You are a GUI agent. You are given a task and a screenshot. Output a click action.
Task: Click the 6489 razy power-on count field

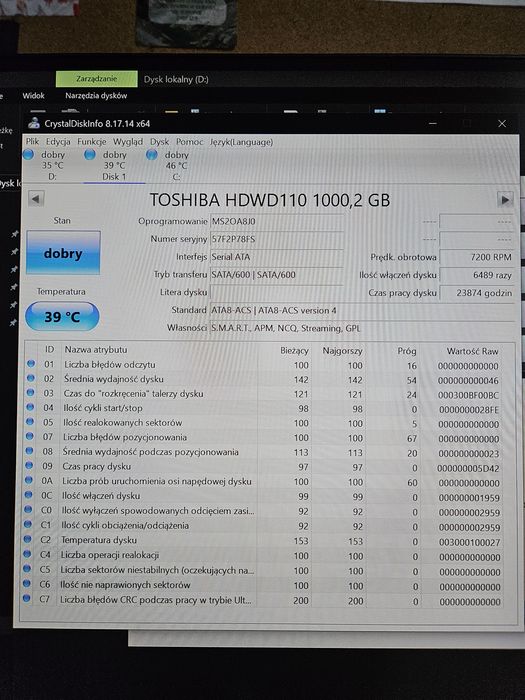click(x=476, y=275)
